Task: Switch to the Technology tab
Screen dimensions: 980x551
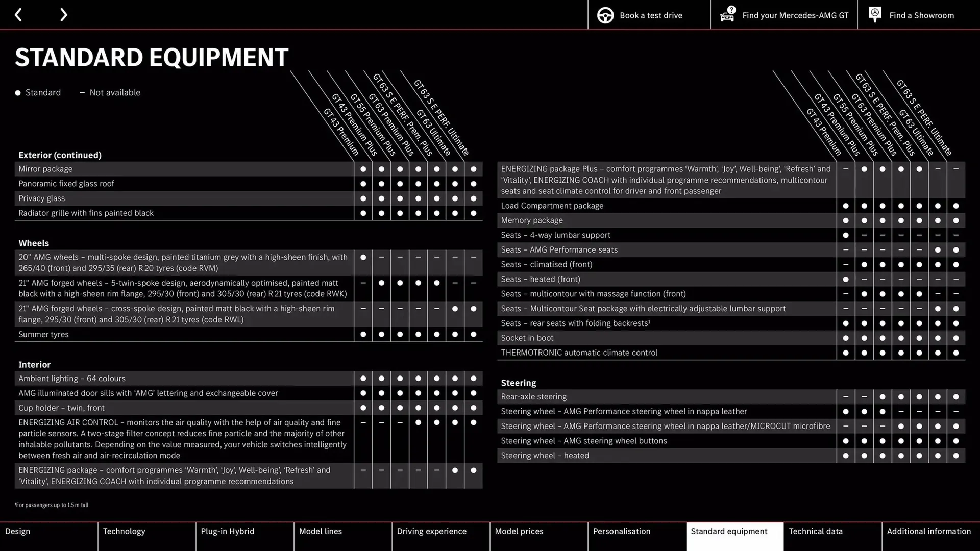Action: 147,536
